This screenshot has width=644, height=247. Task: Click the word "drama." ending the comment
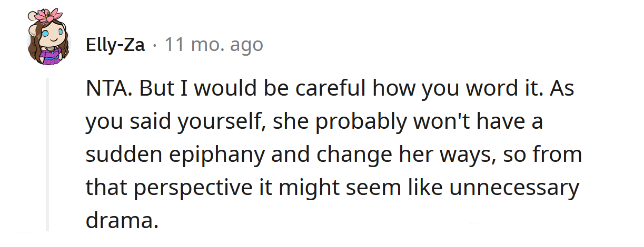122,221
